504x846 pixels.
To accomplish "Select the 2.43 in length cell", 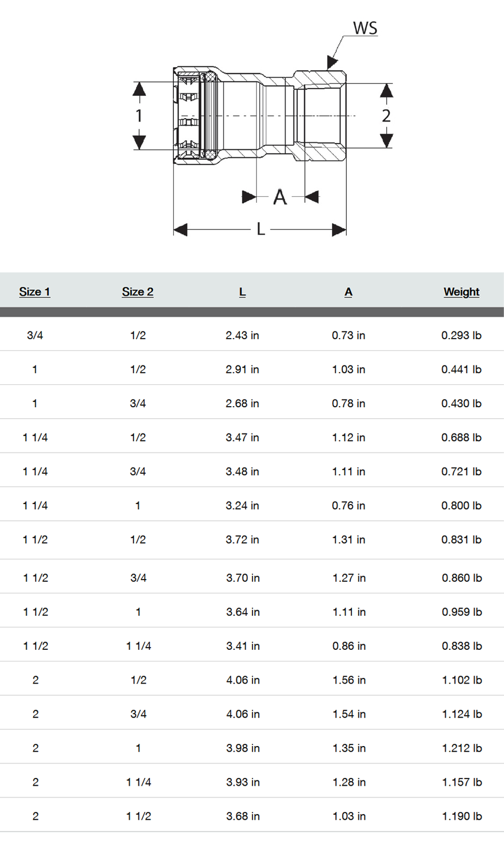I will point(242,335).
